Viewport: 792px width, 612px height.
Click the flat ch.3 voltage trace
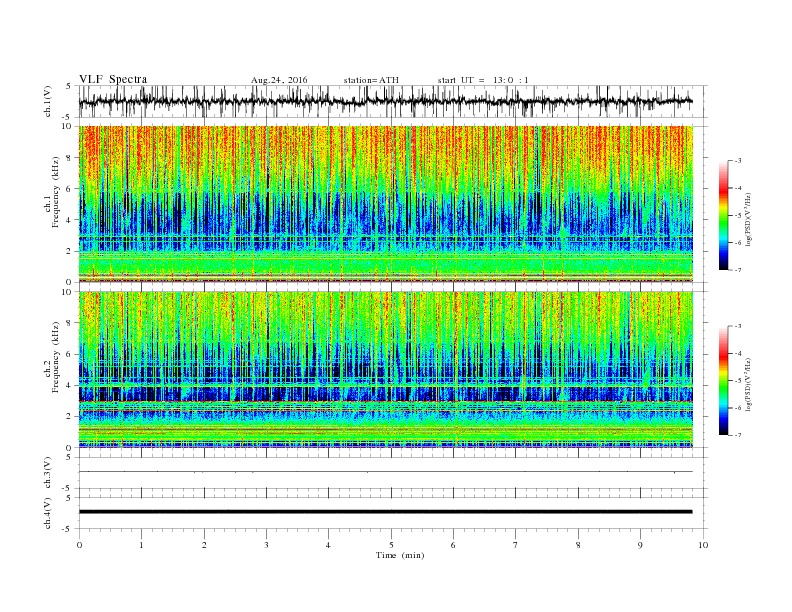click(385, 472)
